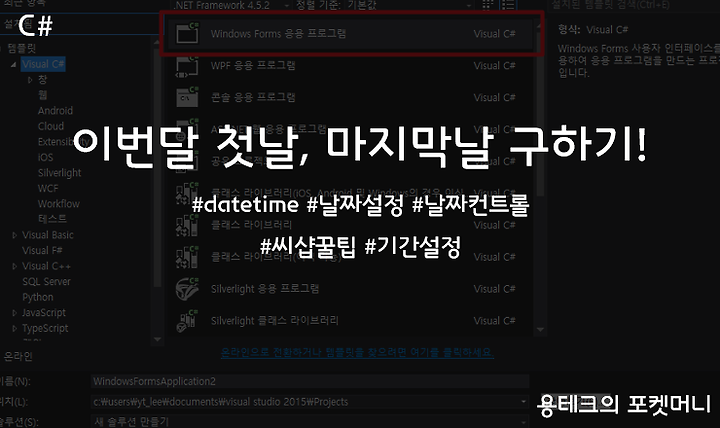Switch template list to details list view
Viewport: 720px width, 428px height.
tap(508, 5)
